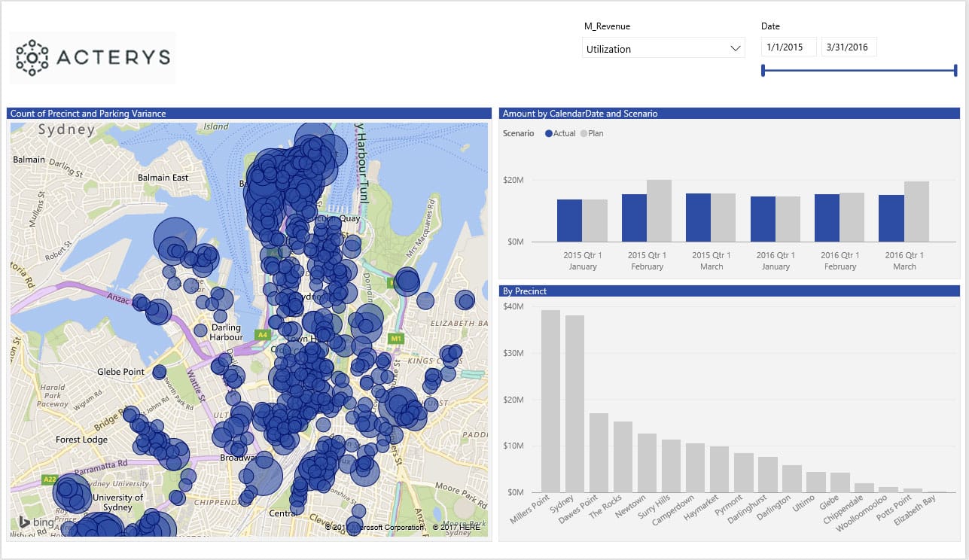
Task: Click the Amount by CalendarDate chart title
Action: tap(580, 114)
